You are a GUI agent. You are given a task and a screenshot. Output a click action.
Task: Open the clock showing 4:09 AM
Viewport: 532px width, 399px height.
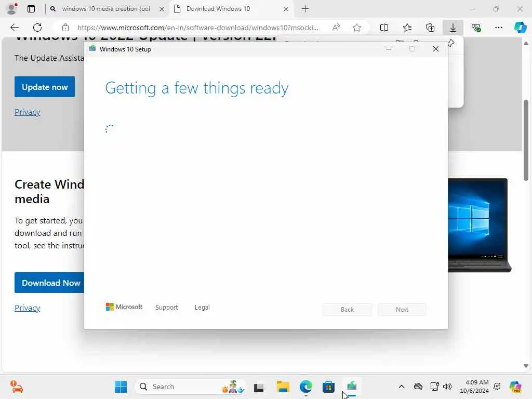click(x=474, y=387)
